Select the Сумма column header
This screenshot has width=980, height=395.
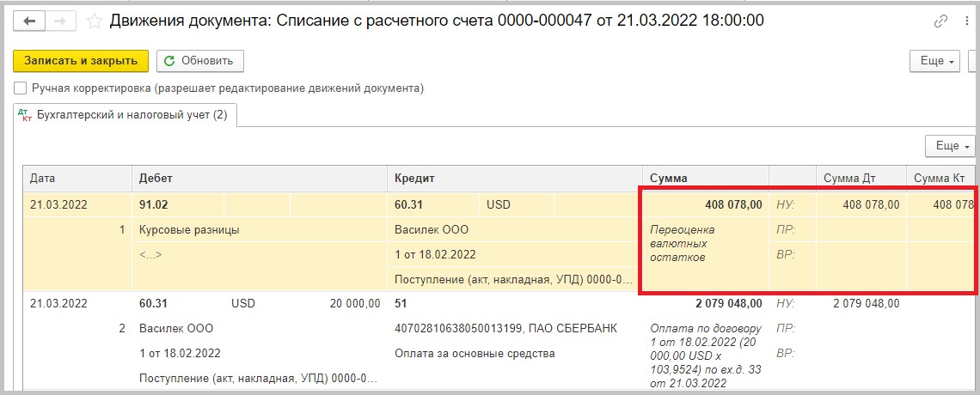pyautogui.click(x=707, y=179)
